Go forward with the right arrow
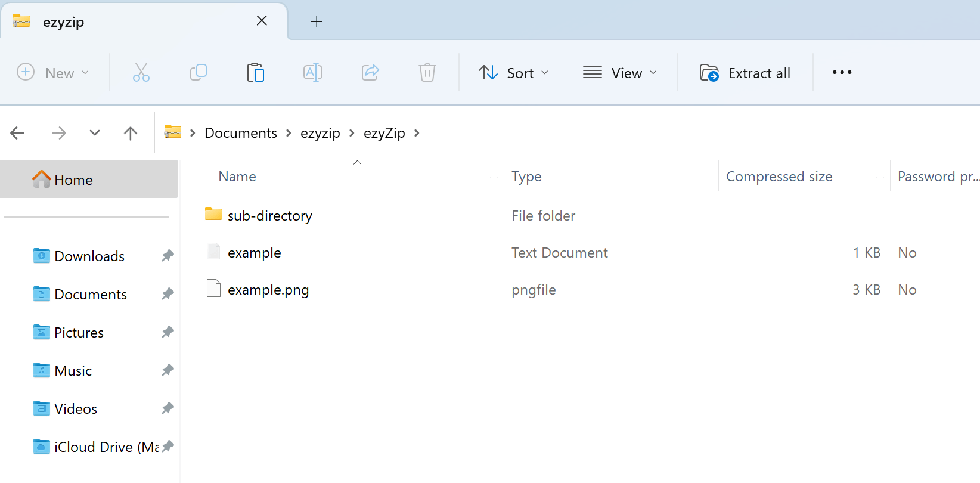Screen dimensions: 980x483 [x=58, y=133]
